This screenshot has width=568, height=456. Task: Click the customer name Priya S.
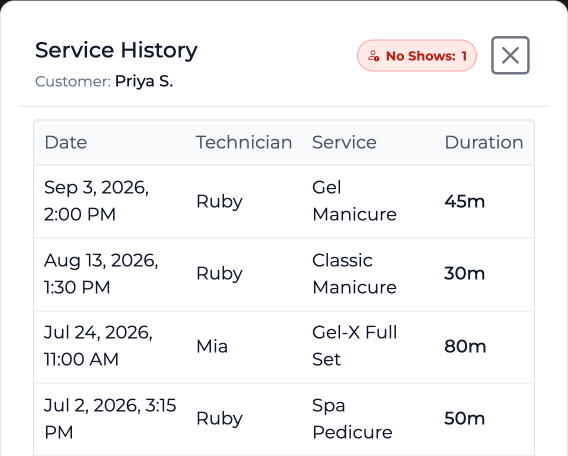tap(144, 81)
